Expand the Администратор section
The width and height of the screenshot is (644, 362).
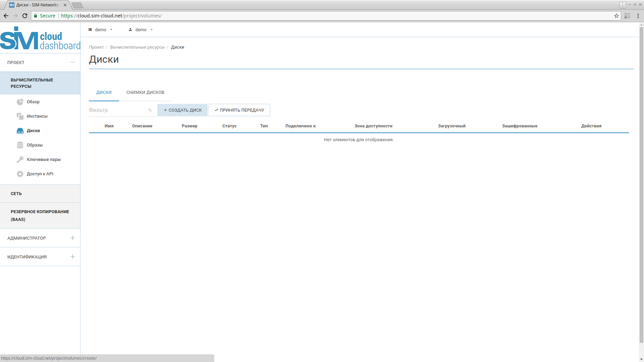[x=72, y=238]
